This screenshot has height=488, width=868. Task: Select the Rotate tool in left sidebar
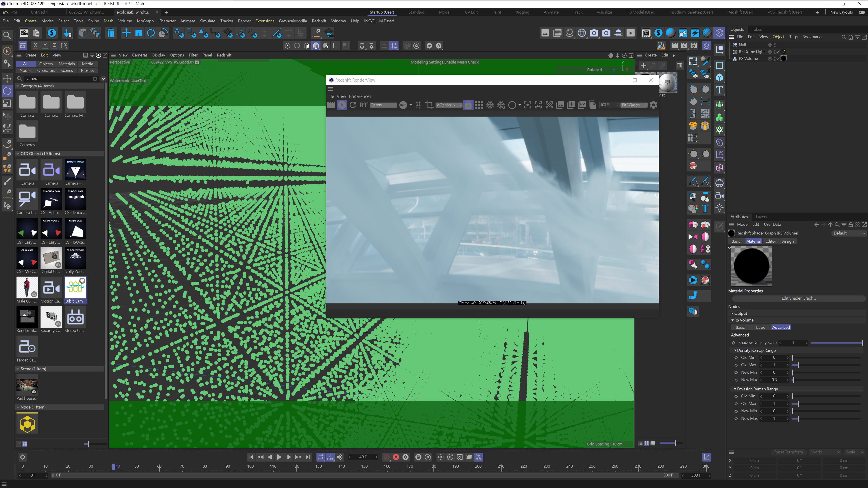pos(7,91)
